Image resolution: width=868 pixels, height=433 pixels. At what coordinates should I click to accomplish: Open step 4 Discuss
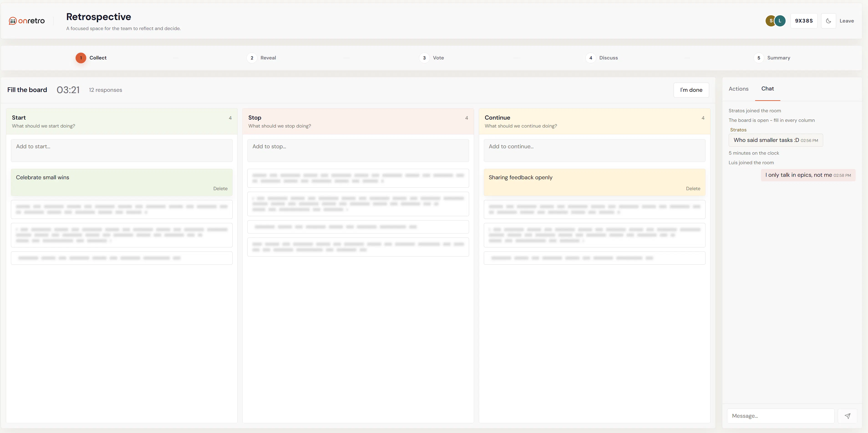coord(602,58)
